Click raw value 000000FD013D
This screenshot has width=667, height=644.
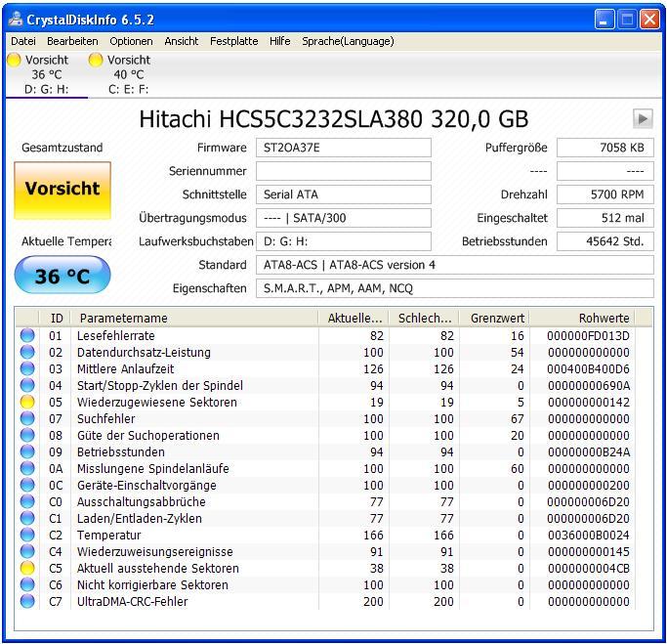589,335
